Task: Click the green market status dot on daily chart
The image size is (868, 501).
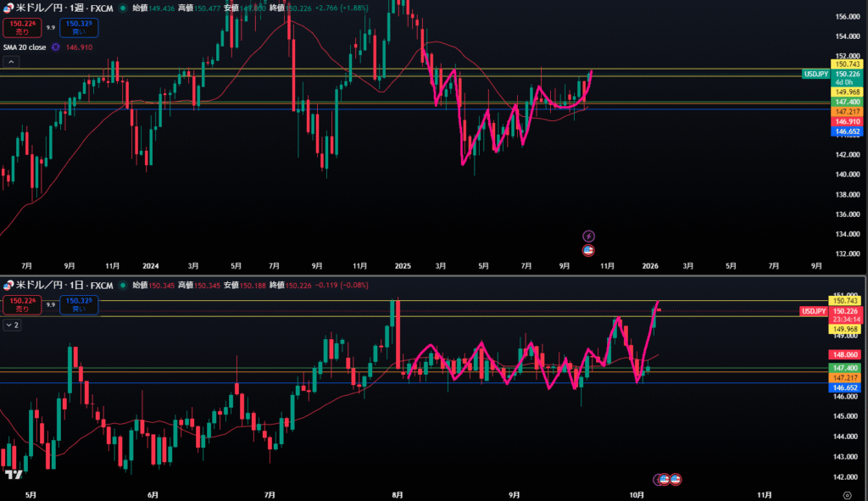Action: click(x=123, y=286)
